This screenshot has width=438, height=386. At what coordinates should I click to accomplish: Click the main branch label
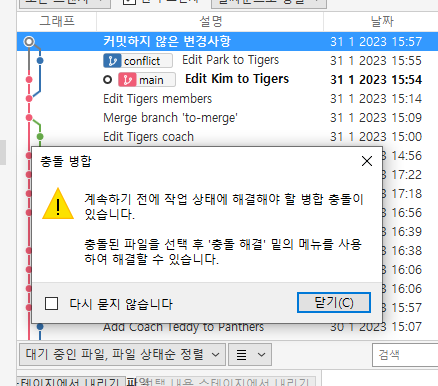point(147,80)
